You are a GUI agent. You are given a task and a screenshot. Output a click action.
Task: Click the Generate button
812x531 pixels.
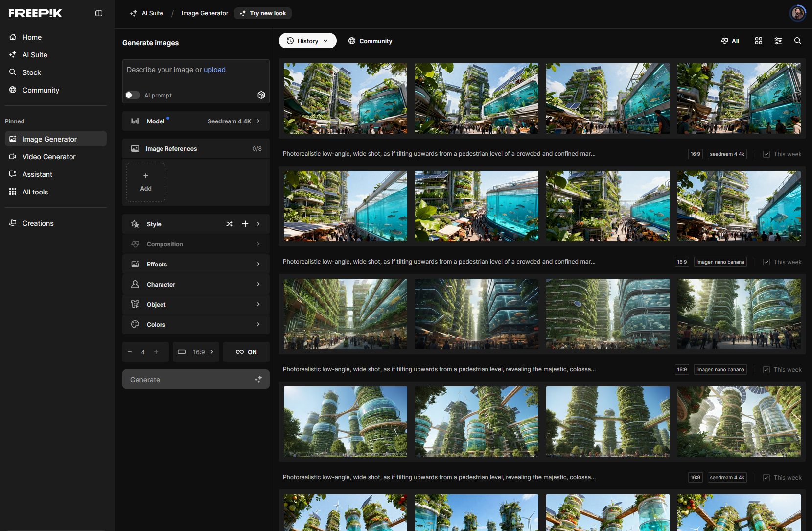click(196, 380)
